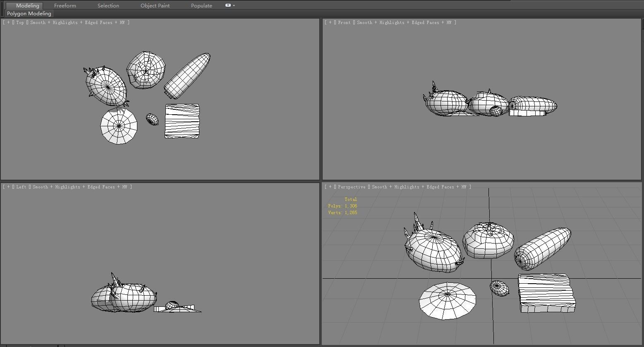The width and height of the screenshot is (644, 347).
Task: Open the Top viewport [+] general menu
Action: (8, 22)
